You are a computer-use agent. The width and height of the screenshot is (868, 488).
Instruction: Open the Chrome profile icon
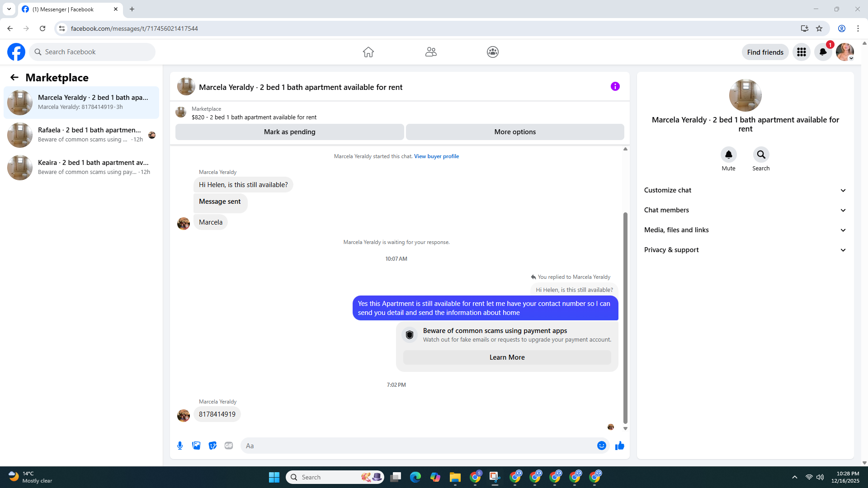(x=842, y=28)
